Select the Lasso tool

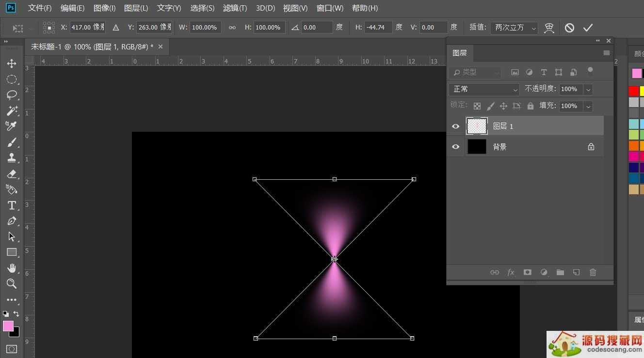[x=12, y=94]
